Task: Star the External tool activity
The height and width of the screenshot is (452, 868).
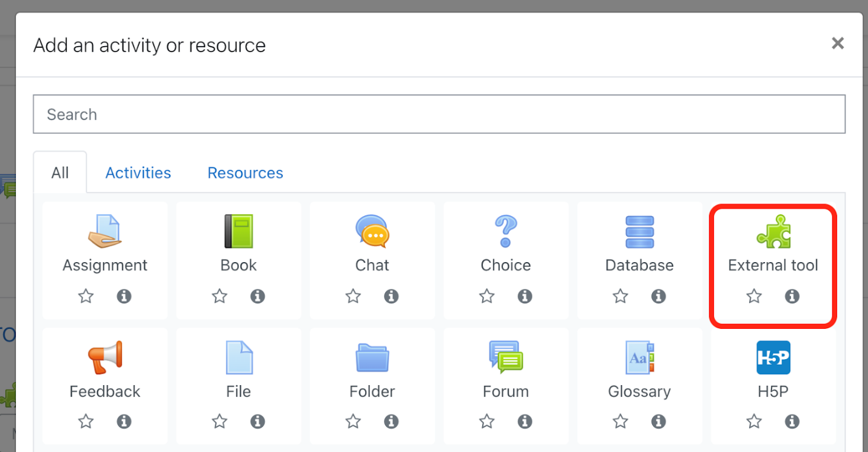Action: coord(754,296)
